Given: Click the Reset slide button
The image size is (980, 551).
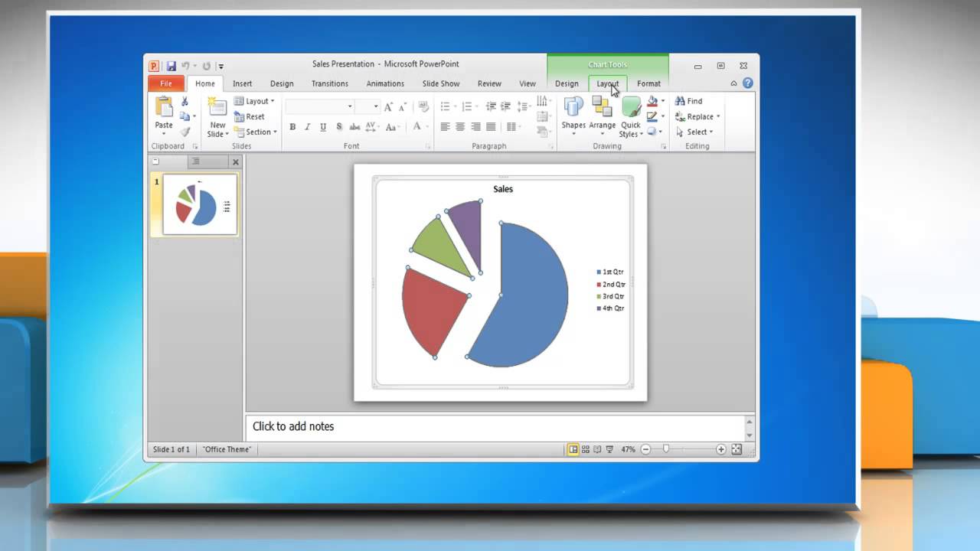Looking at the screenshot, I should (250, 116).
